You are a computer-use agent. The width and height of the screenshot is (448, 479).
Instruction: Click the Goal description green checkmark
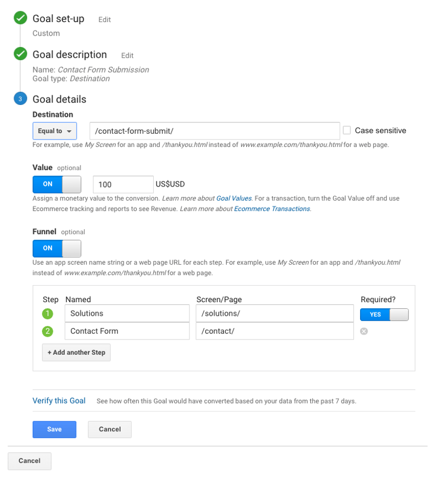point(20,54)
